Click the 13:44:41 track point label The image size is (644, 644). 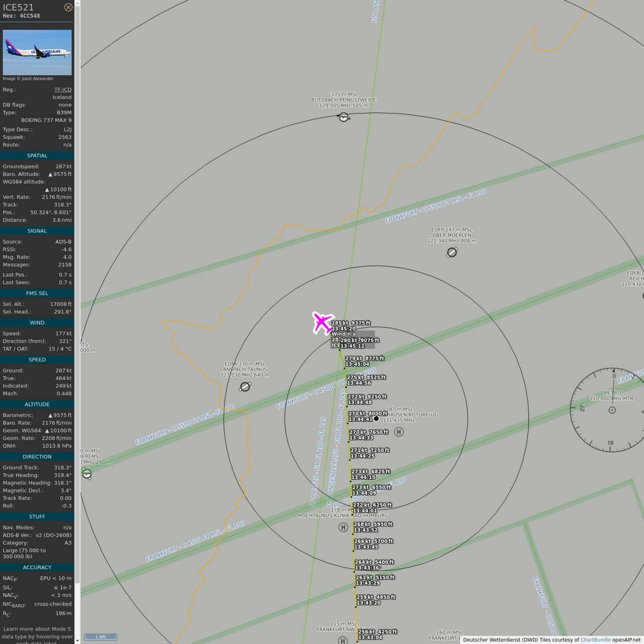click(x=360, y=419)
